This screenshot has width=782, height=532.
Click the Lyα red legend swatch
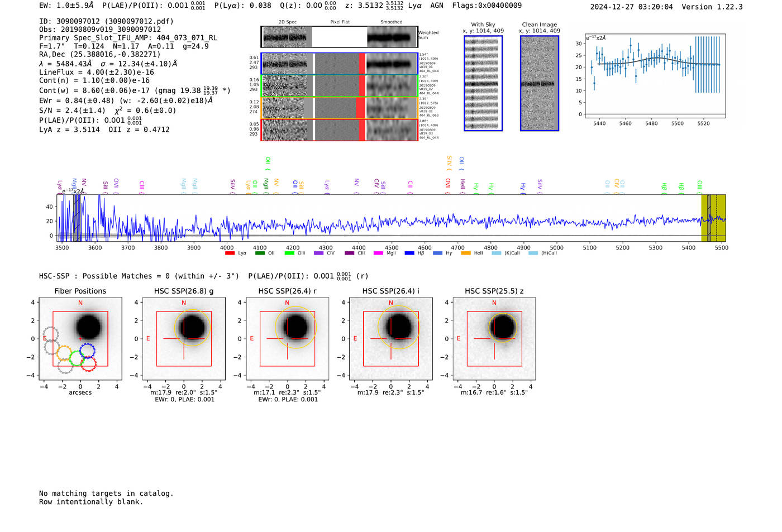pyautogui.click(x=230, y=253)
